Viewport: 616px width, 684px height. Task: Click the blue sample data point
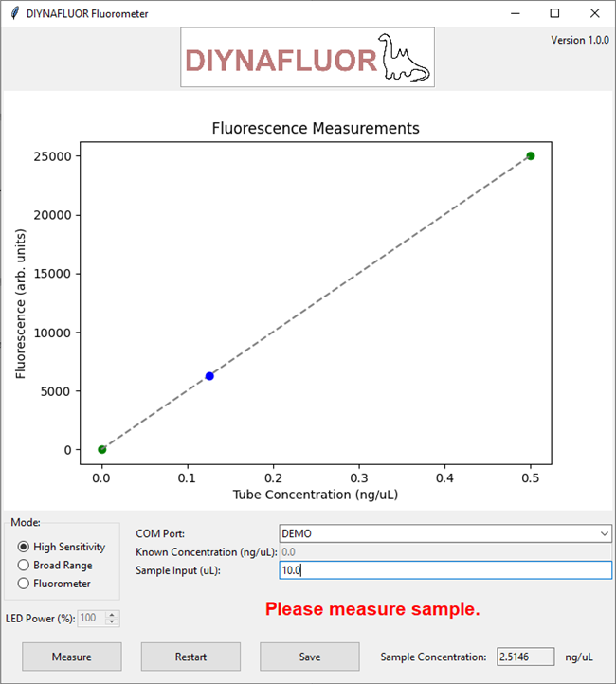point(209,376)
